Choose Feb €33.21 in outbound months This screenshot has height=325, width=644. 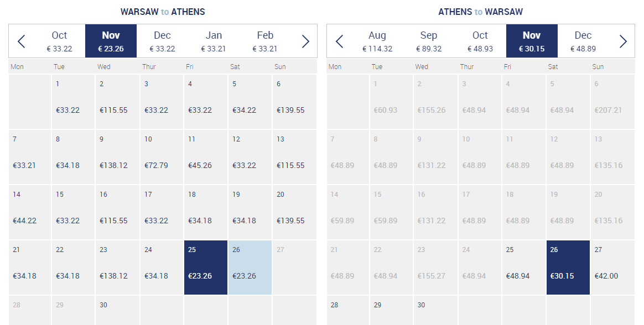[x=265, y=41]
